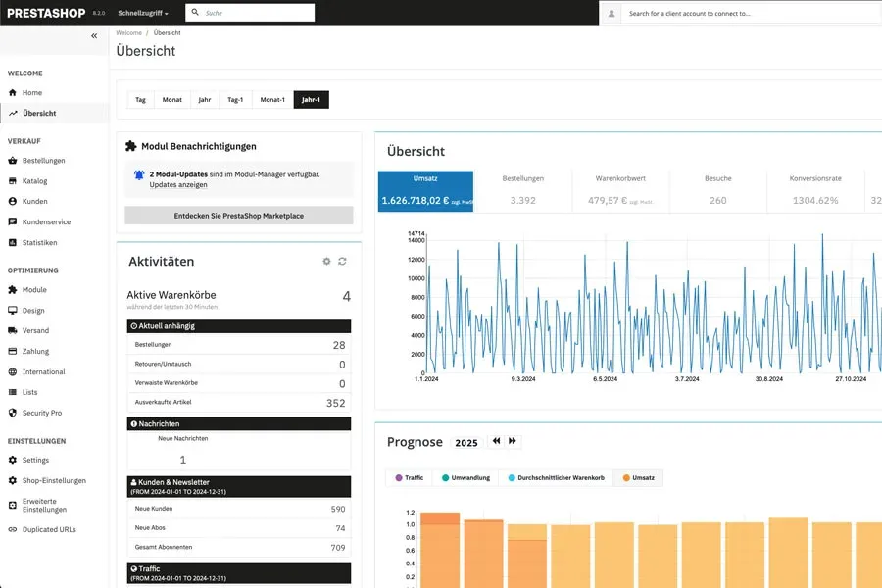Go to next Prognose year
The image size is (882, 588).
pos(513,441)
